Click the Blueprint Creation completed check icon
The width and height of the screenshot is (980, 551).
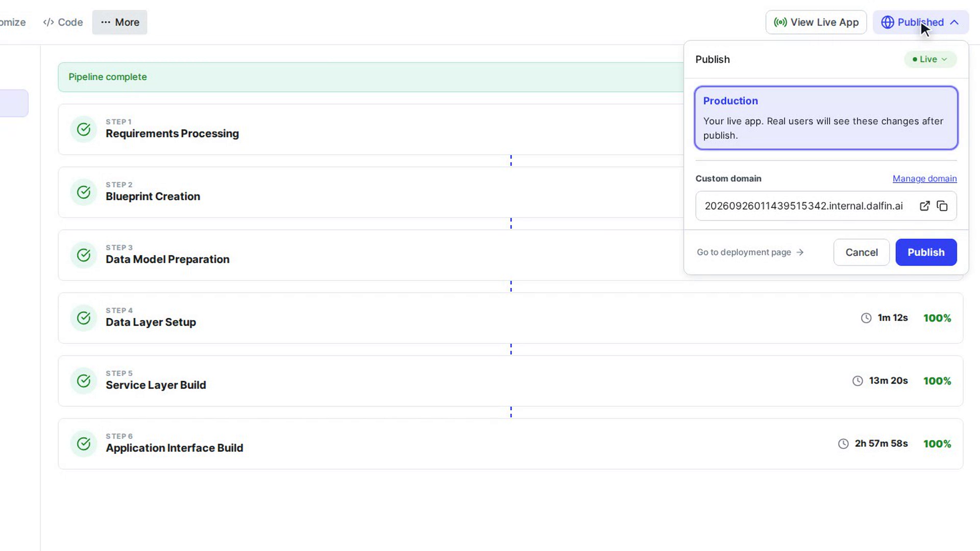click(x=84, y=192)
